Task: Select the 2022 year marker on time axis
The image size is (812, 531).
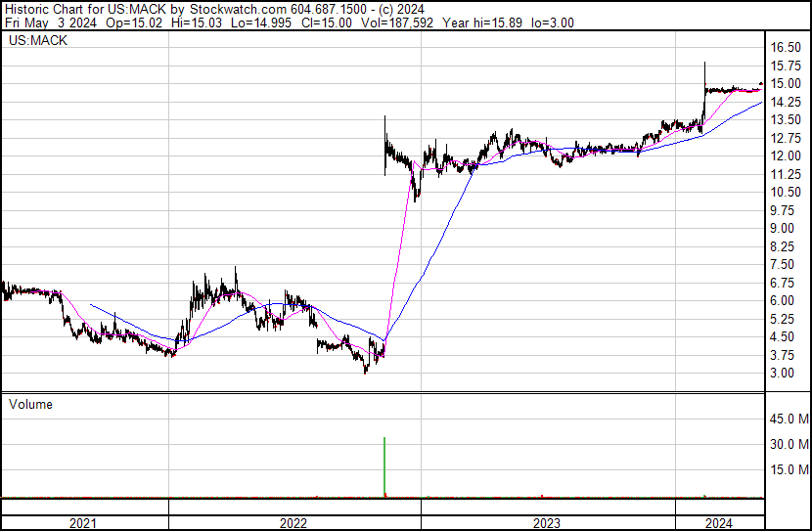Action: [293, 523]
